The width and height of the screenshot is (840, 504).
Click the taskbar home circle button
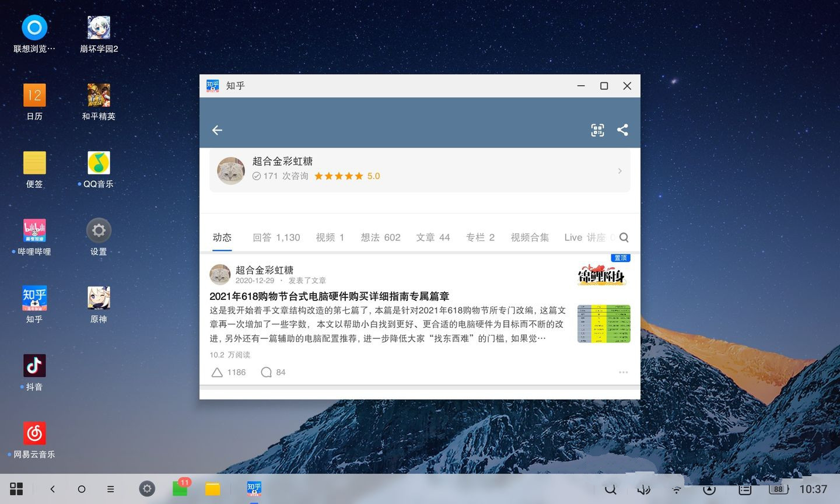(82, 489)
